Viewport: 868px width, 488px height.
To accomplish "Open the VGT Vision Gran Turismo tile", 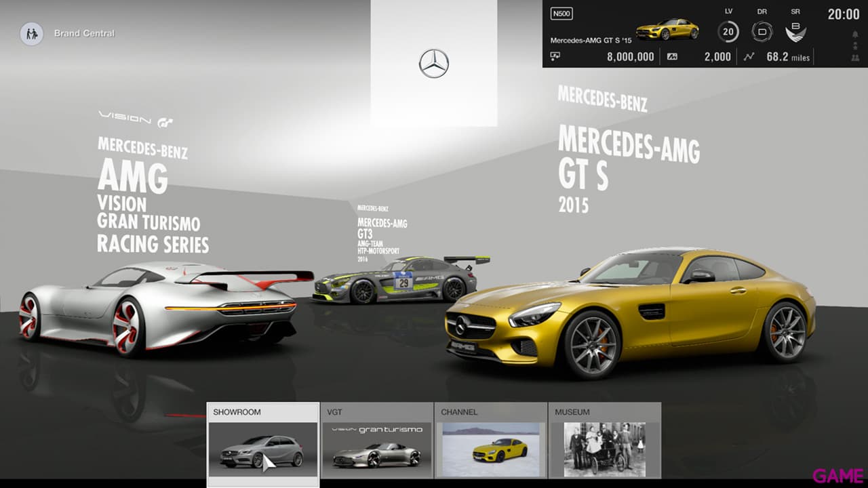I will pos(376,441).
